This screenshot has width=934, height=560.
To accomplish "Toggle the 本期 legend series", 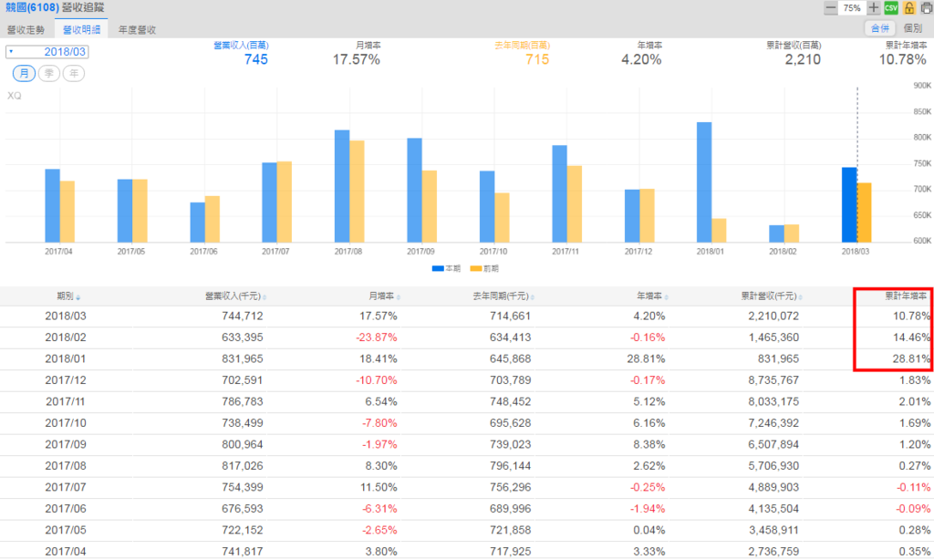I will tap(446, 269).
